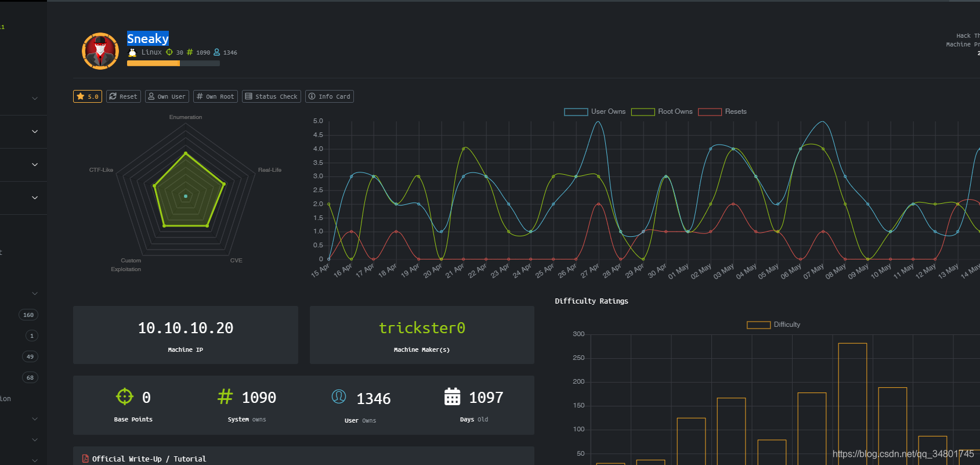
Task: Run a Status Check on the machine
Action: (x=272, y=96)
